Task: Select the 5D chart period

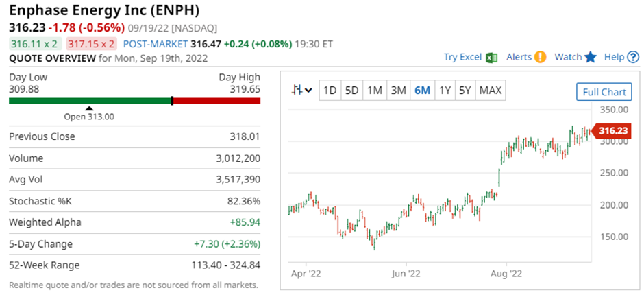Action: pos(352,91)
